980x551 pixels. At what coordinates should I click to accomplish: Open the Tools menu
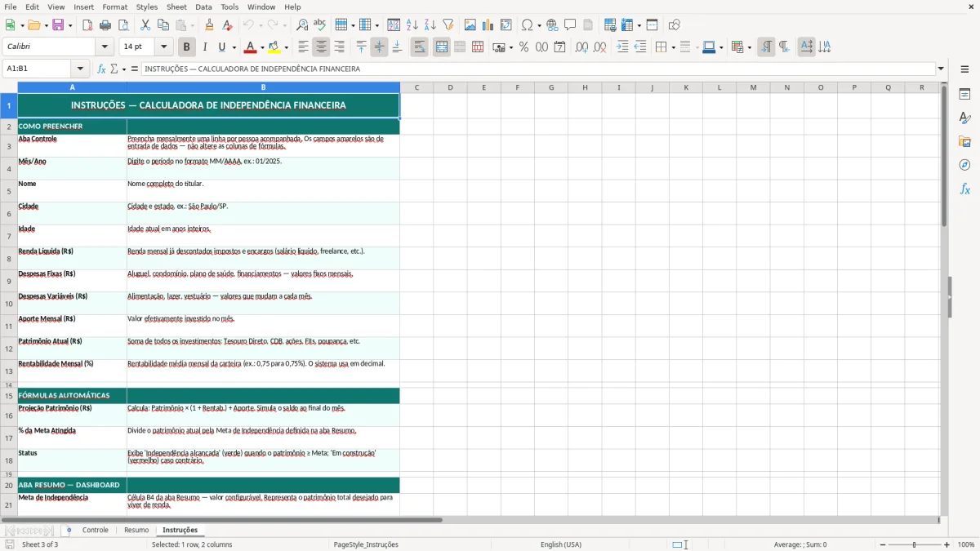coord(229,7)
